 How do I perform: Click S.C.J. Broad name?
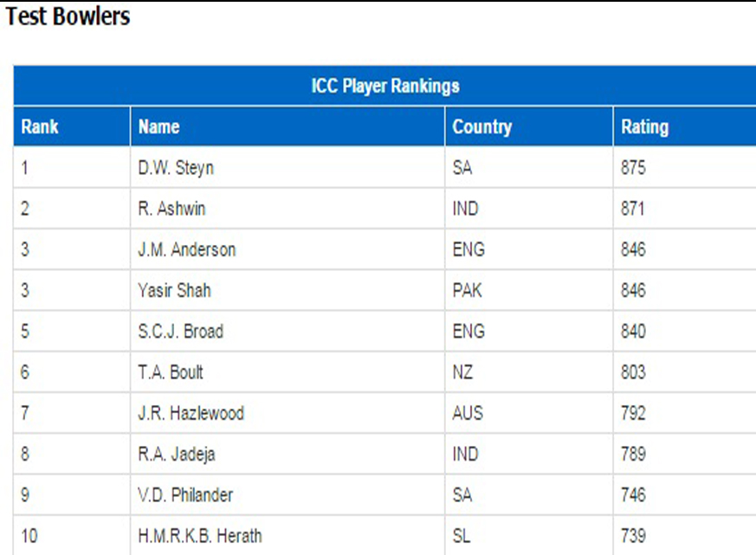pos(181,332)
